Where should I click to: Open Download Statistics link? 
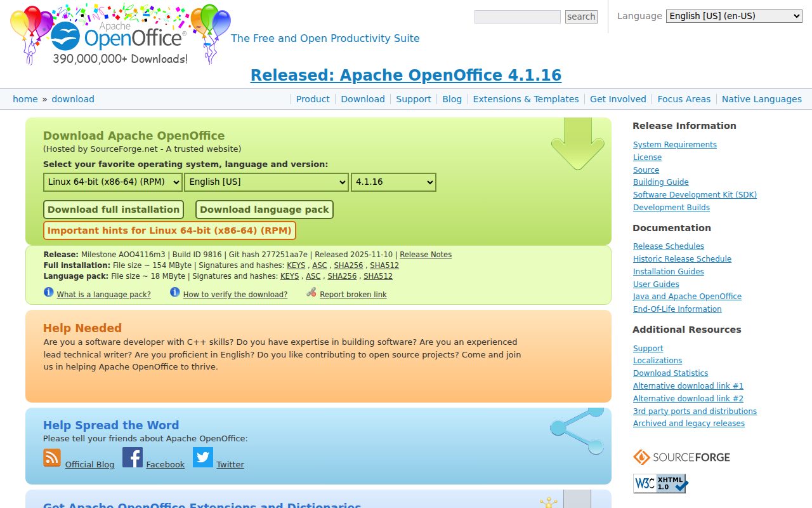(671, 373)
